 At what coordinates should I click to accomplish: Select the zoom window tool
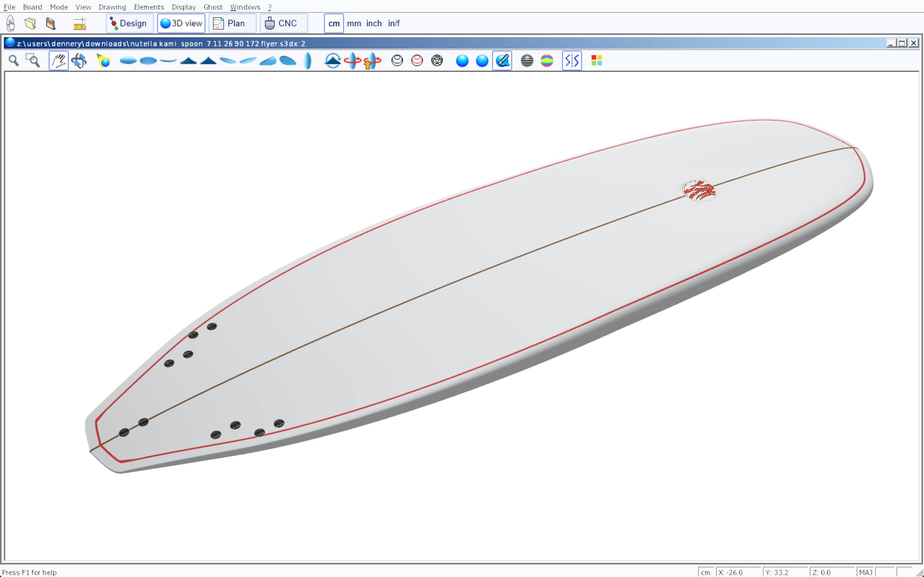(33, 61)
